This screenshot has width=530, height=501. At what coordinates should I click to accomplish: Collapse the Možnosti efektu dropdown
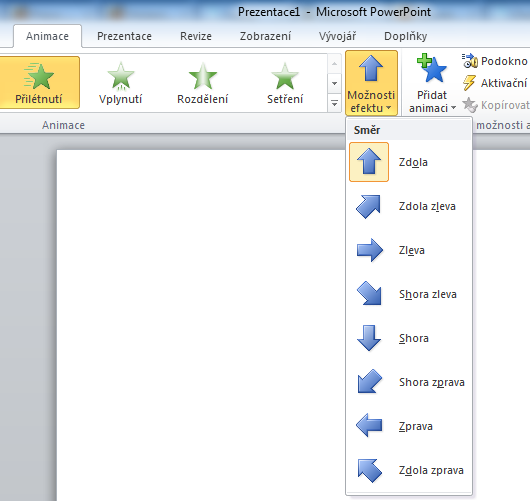[371, 83]
